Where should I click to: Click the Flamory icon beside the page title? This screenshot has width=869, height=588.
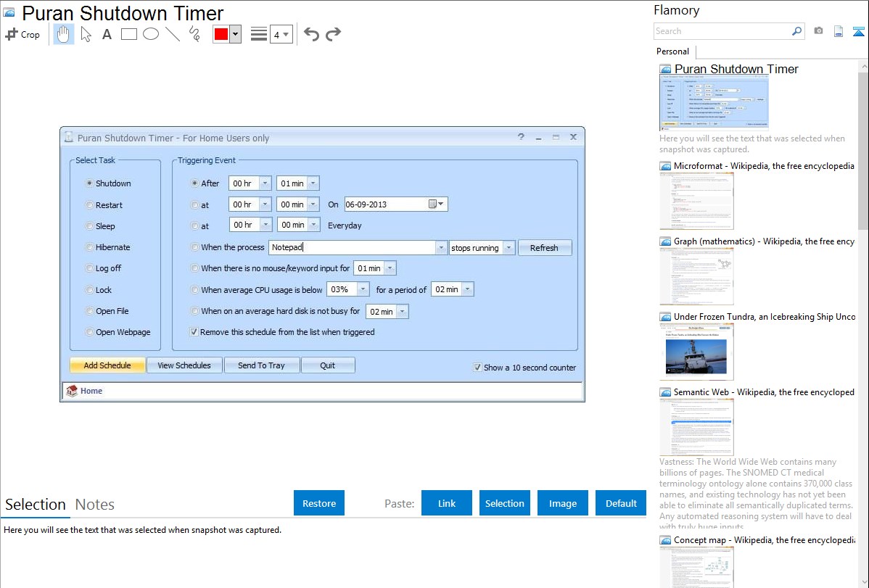point(9,12)
